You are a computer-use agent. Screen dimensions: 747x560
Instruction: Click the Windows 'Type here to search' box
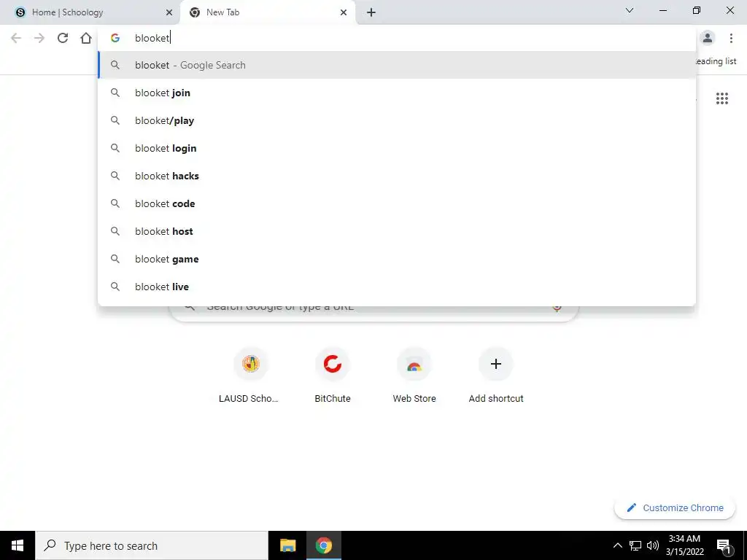pyautogui.click(x=152, y=545)
